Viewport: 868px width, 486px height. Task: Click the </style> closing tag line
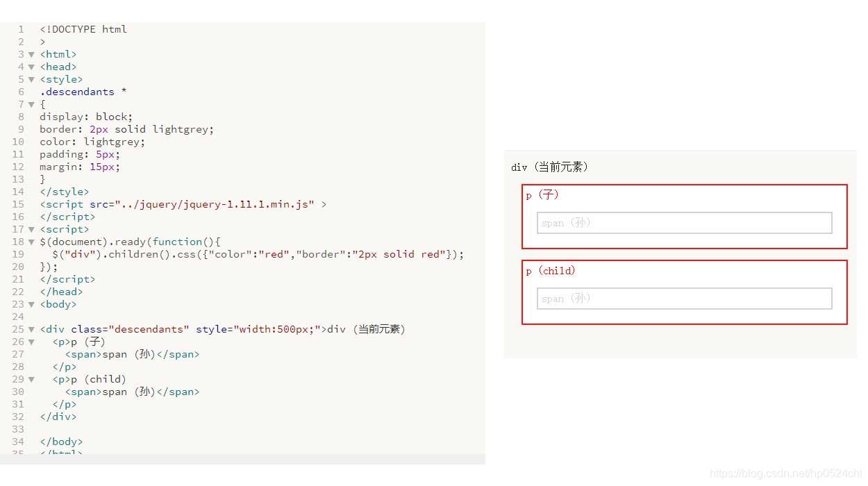[64, 192]
